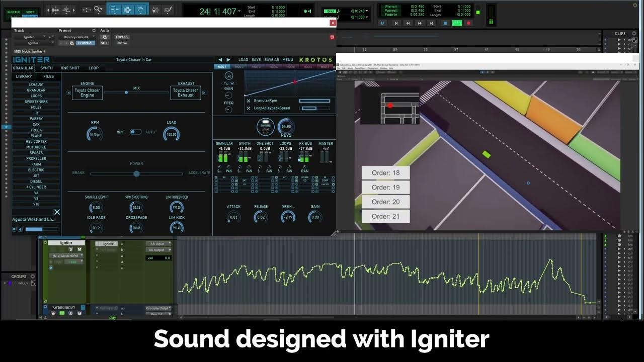
Task: Increase audio waveform zoom icon
Action: (x=55, y=10)
